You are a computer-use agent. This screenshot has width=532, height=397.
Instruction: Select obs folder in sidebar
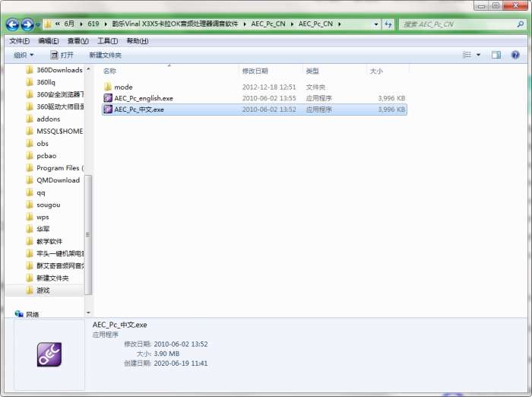37,143
